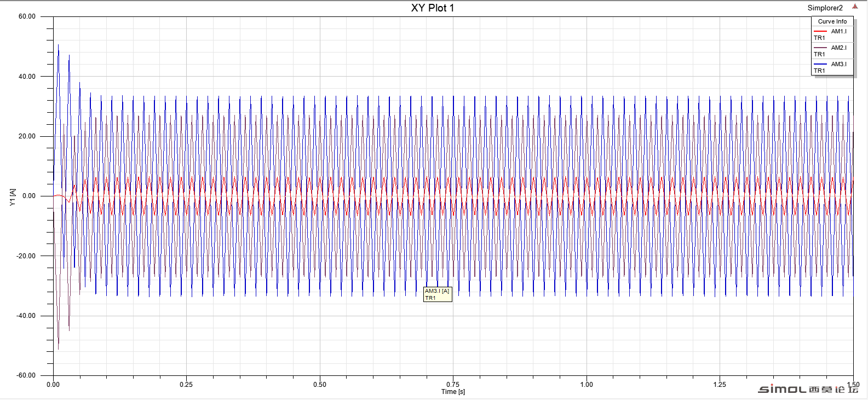
Task: Select the AM3.I legend entry
Action: [x=832, y=67]
